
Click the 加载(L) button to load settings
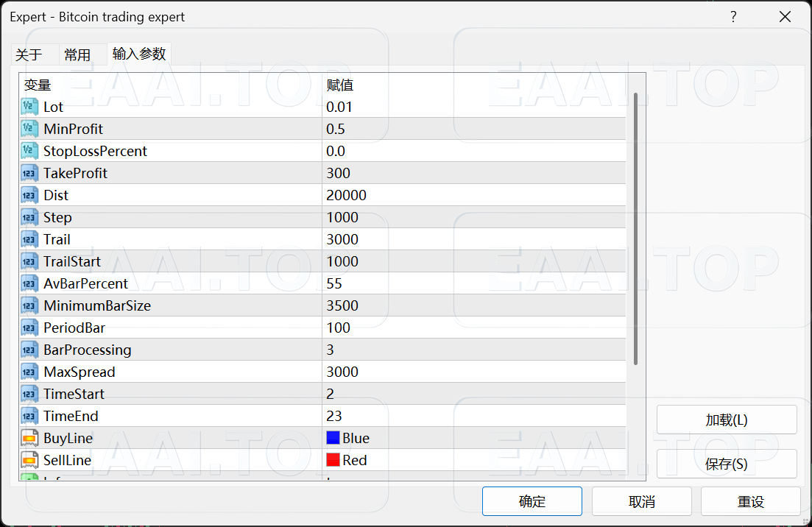tap(727, 419)
